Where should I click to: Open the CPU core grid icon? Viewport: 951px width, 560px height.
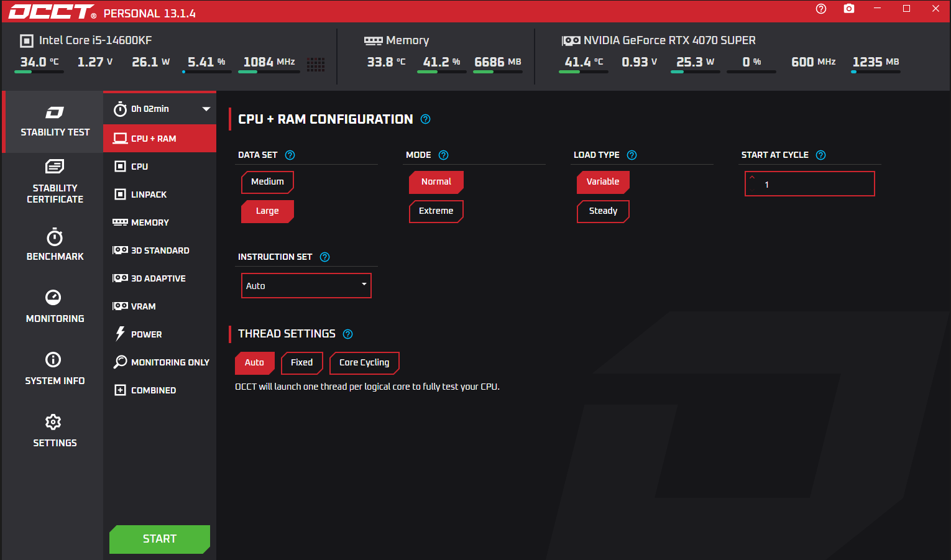click(x=316, y=64)
